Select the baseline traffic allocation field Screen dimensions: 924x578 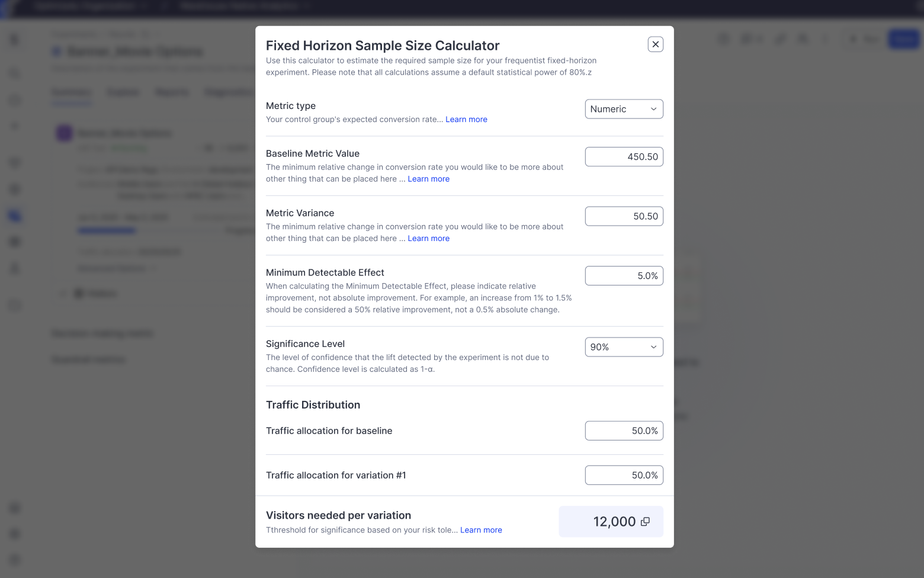624,431
